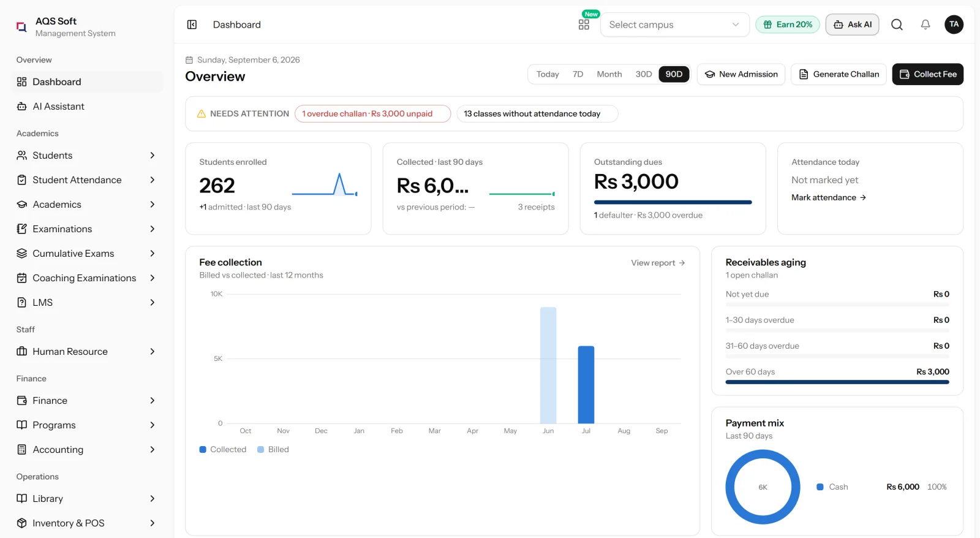Image resolution: width=980 pixels, height=538 pixels.
Task: Click the LMS document icon
Action: click(x=22, y=303)
